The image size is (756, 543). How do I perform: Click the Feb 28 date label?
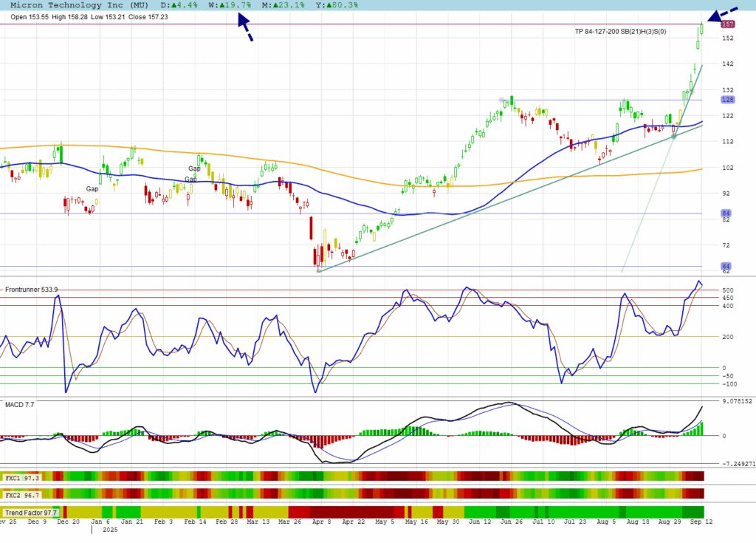(227, 522)
